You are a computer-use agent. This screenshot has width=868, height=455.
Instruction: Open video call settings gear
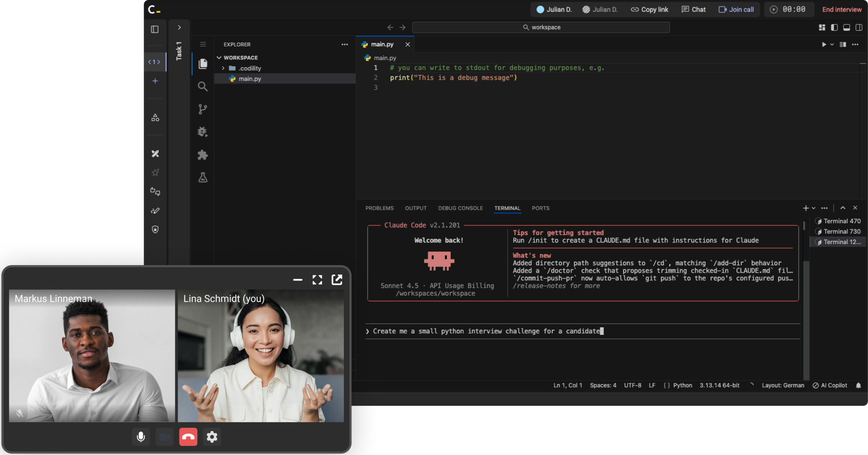pyautogui.click(x=212, y=437)
